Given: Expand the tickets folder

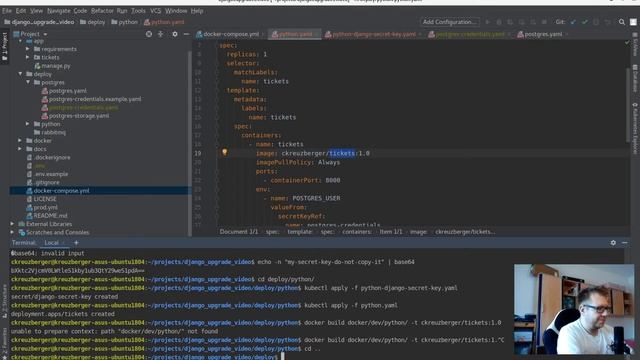Looking at the screenshot, I should 28,58.
